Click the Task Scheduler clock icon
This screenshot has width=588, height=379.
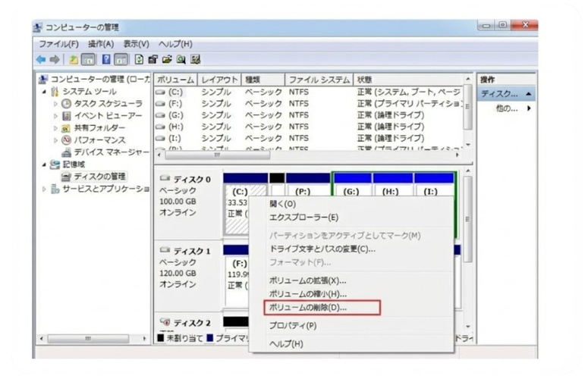pyautogui.click(x=66, y=104)
